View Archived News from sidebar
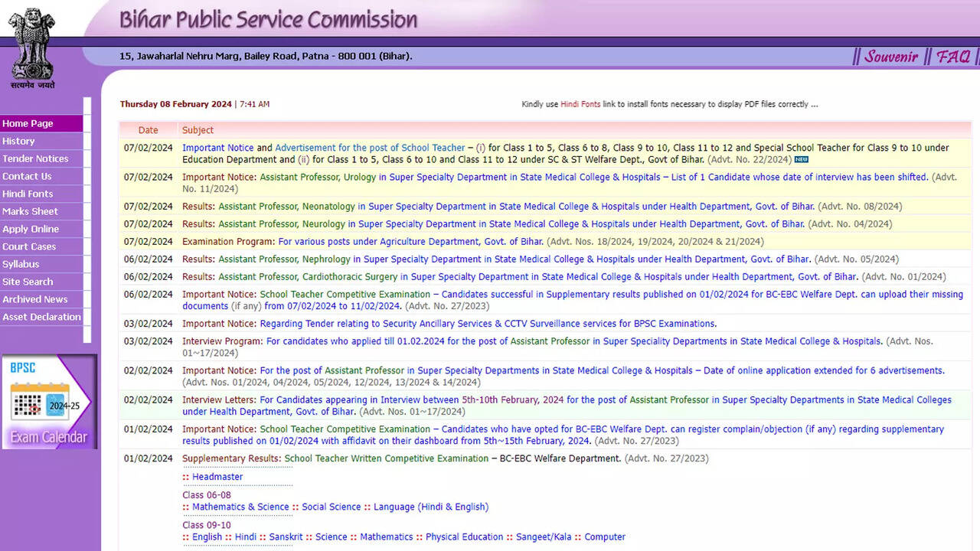This screenshot has width=980, height=551. (35, 299)
